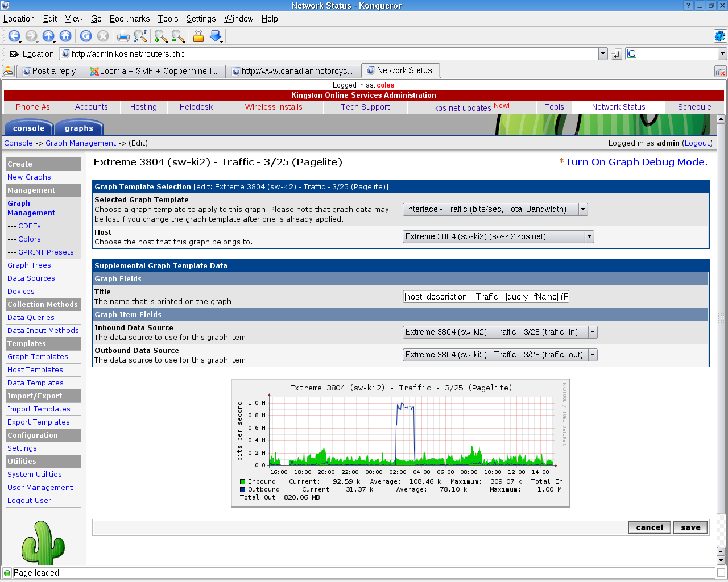Open the Wireless Installs admin tab

(274, 107)
